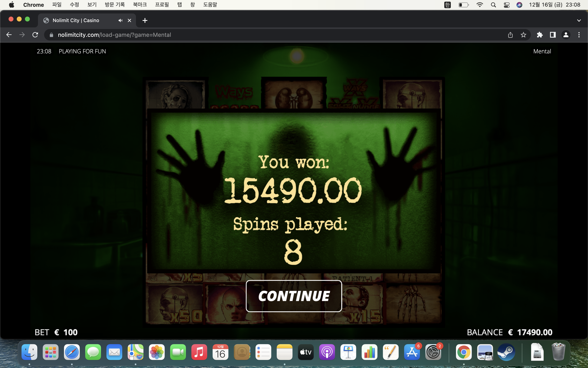Launch Apple TV from the Dock
This screenshot has height=368, width=588.
click(x=306, y=352)
